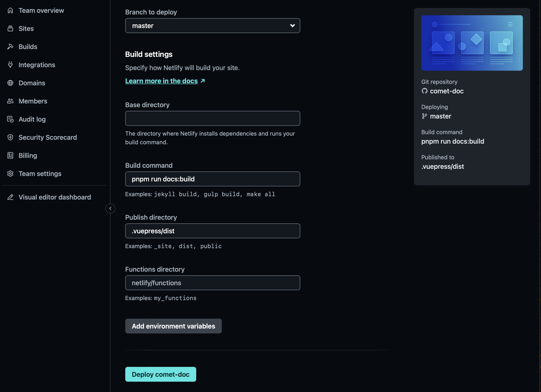The width and height of the screenshot is (541, 392).
Task: Click the Add environment variables button
Action: click(173, 326)
